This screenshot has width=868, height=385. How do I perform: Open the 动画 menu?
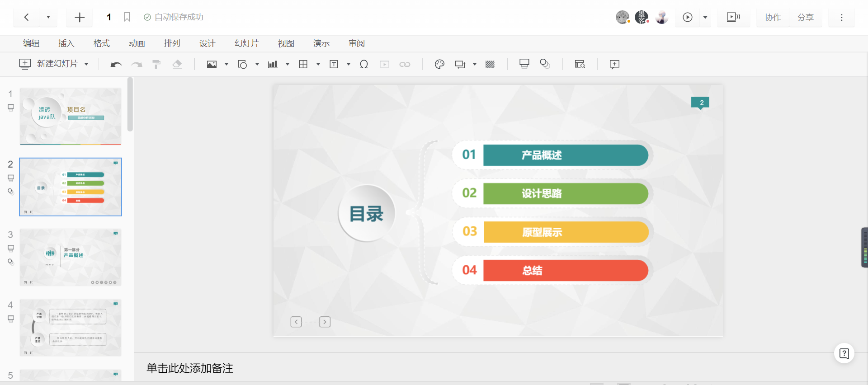[x=137, y=43]
